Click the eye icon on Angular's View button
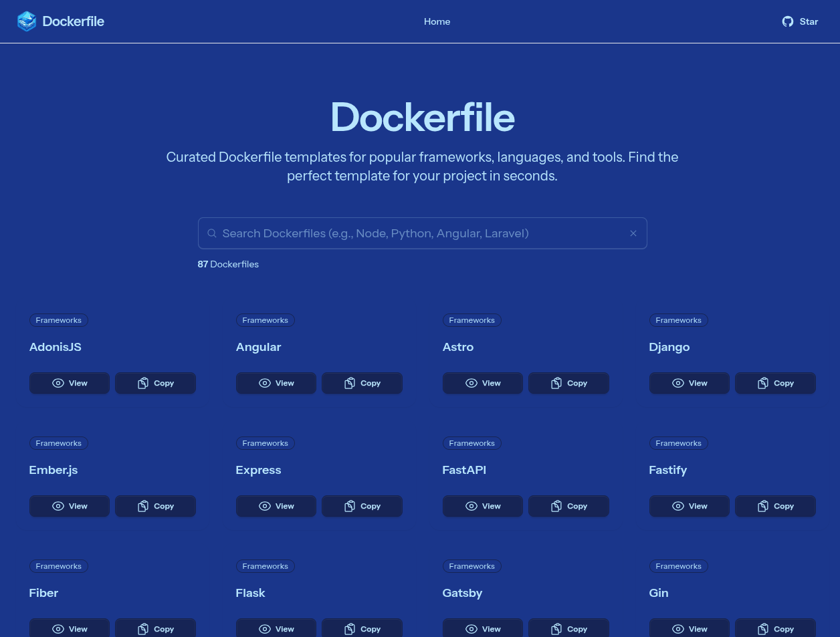The height and width of the screenshot is (637, 840). 265,383
